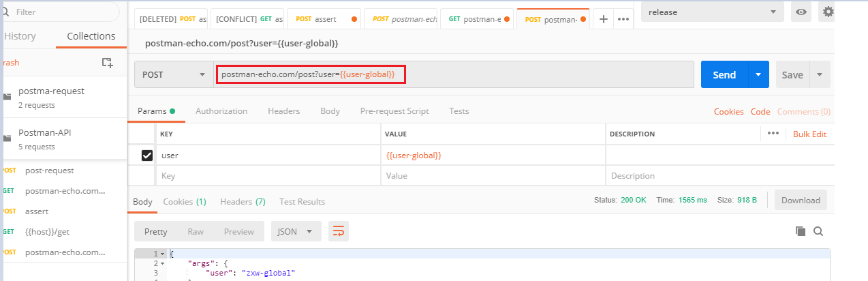Click the Bulk Edit link

click(809, 134)
